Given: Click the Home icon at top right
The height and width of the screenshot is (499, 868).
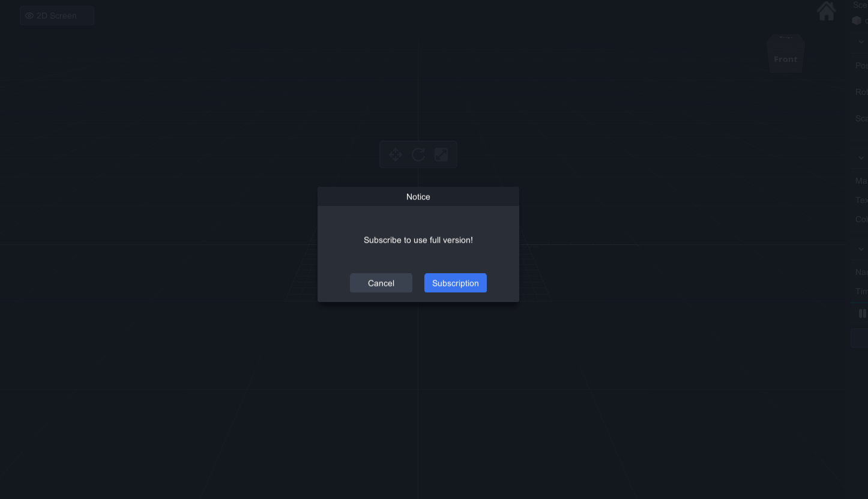Looking at the screenshot, I should tap(826, 11).
